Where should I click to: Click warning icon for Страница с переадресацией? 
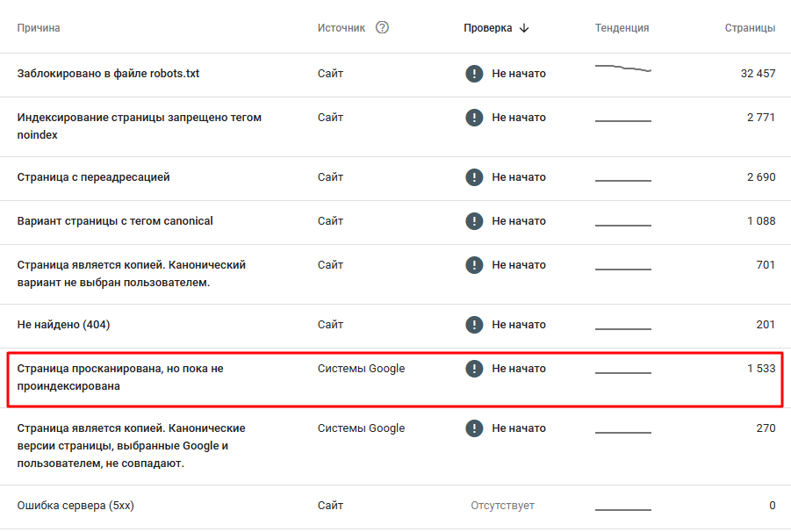(474, 177)
